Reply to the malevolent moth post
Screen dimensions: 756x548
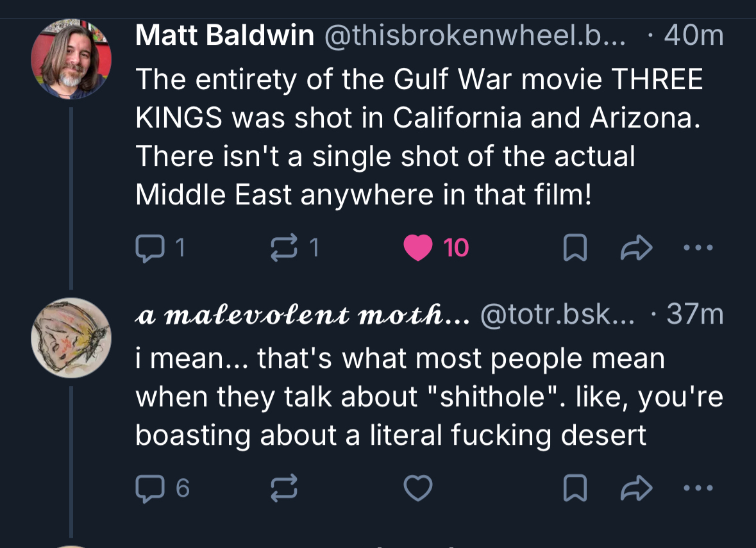[x=149, y=490]
